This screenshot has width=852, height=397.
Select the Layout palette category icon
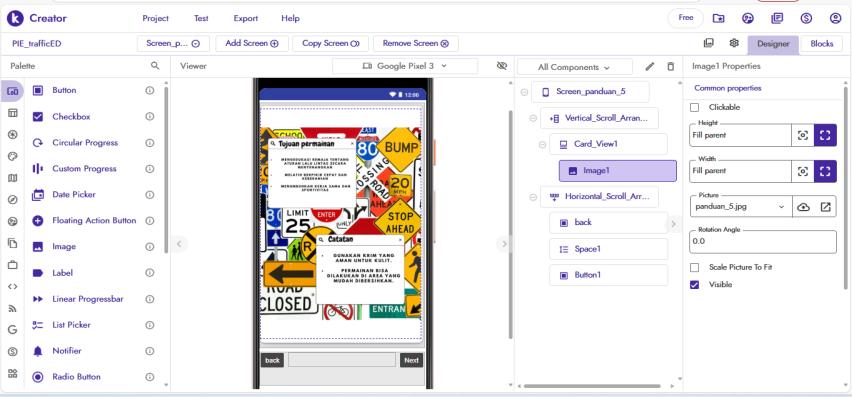[12, 113]
